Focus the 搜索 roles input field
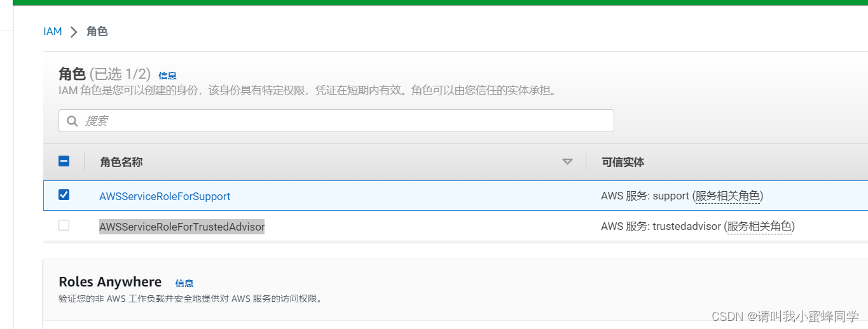 (x=336, y=121)
